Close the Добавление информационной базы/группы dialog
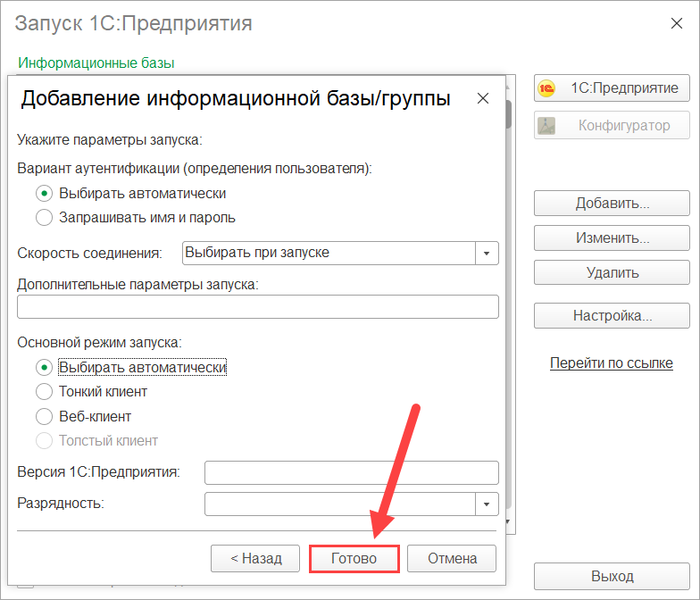Image resolution: width=700 pixels, height=600 pixels. (482, 98)
